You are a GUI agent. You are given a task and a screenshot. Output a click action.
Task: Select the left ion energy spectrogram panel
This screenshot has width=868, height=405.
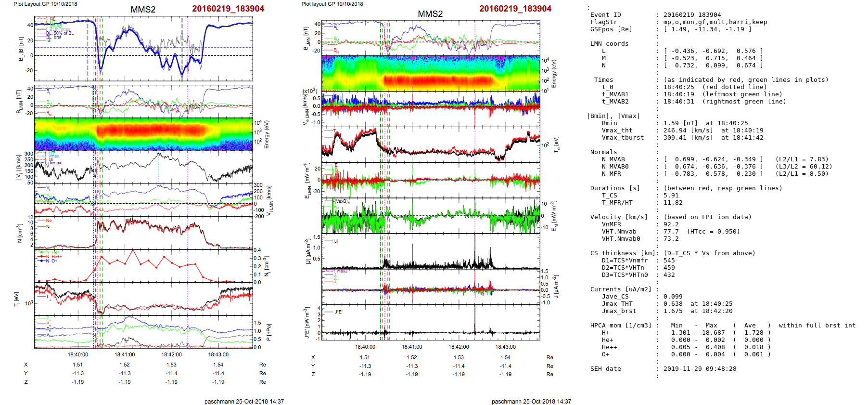[143, 134]
